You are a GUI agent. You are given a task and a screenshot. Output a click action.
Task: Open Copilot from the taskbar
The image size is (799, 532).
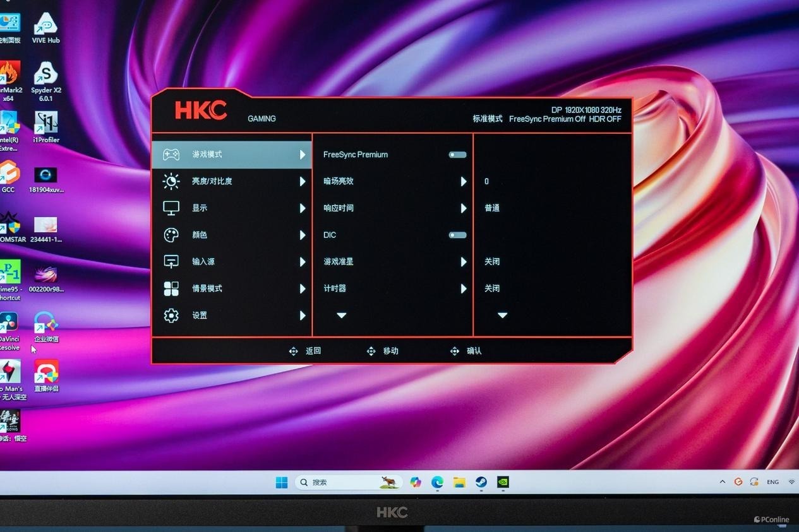coord(415,482)
